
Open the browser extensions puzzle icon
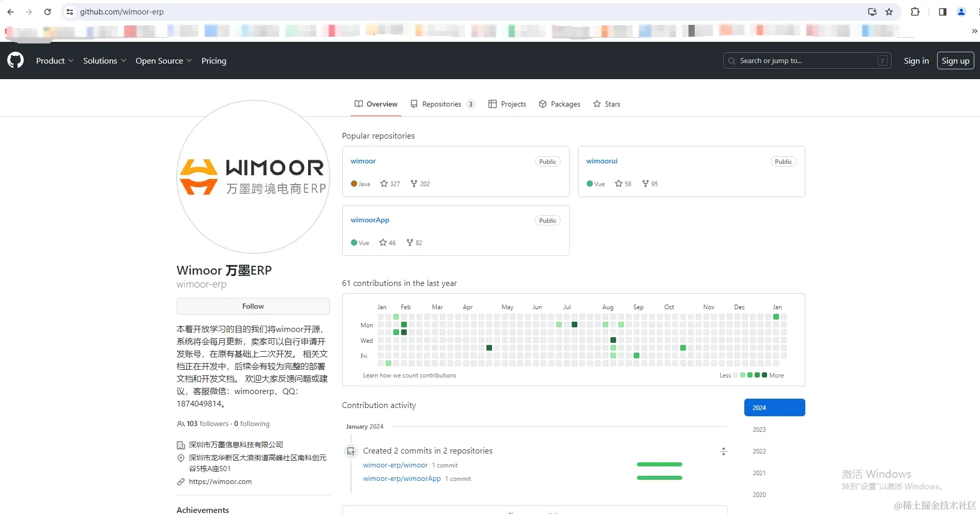(x=915, y=12)
